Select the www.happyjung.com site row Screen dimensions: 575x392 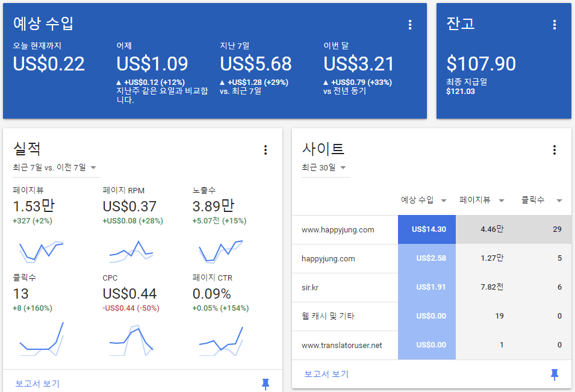pyautogui.click(x=338, y=230)
